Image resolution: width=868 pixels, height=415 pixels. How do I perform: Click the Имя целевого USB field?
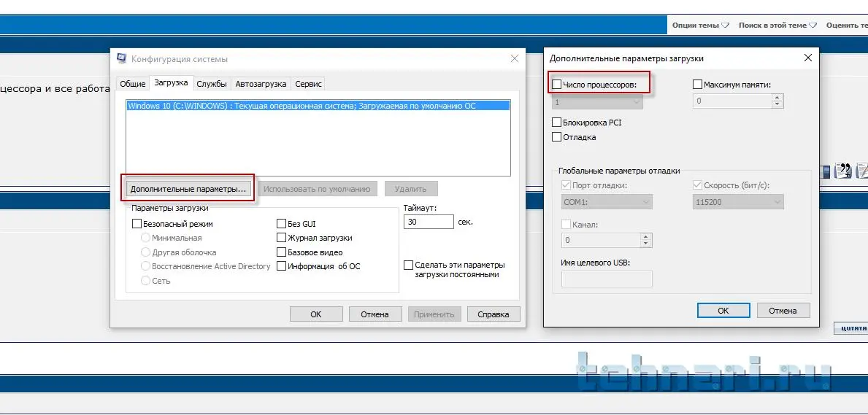coord(607,279)
